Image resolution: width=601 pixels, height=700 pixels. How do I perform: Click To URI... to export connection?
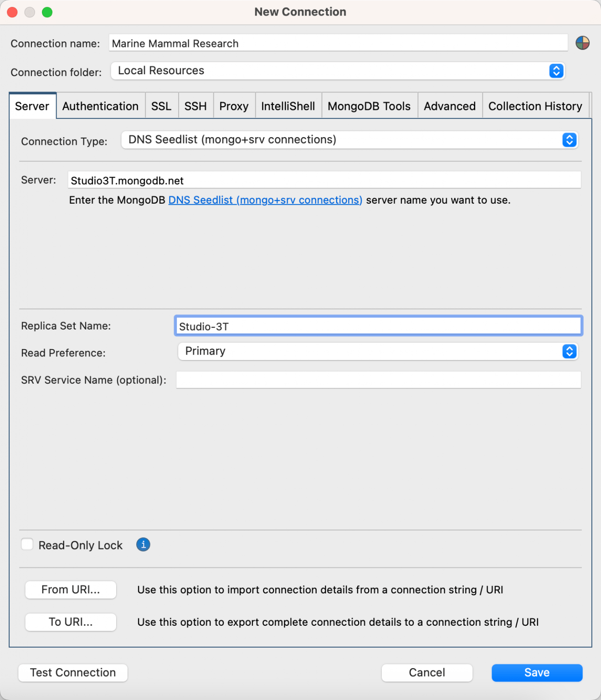tap(71, 622)
